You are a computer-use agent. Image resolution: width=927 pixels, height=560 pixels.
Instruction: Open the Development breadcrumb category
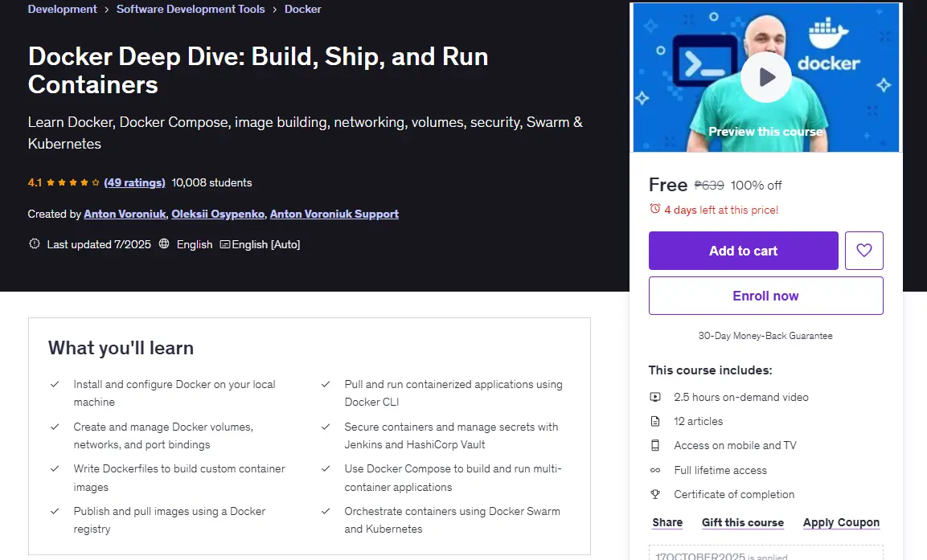coord(62,9)
